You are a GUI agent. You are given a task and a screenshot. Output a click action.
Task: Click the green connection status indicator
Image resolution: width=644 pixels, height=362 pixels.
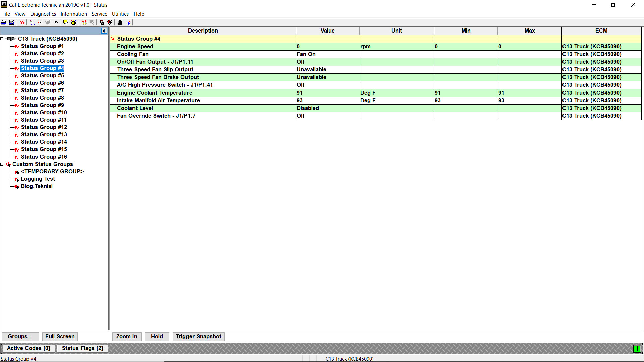coord(637,349)
